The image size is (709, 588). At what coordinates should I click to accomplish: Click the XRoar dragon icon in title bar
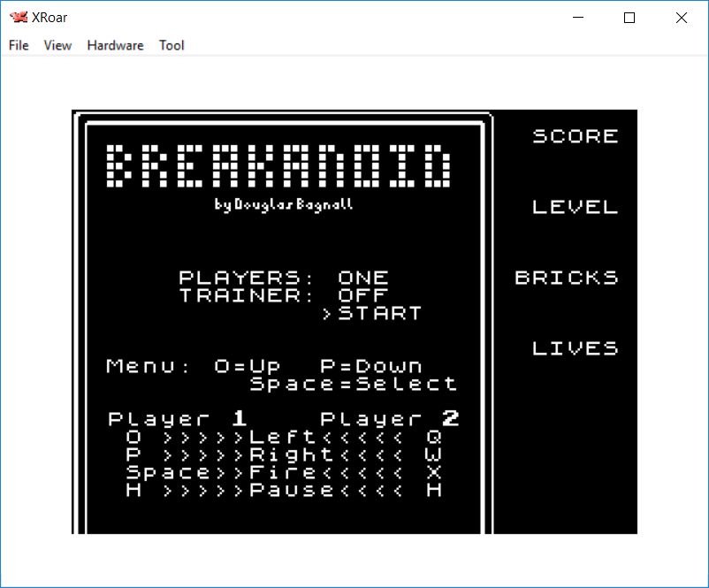[19, 17]
